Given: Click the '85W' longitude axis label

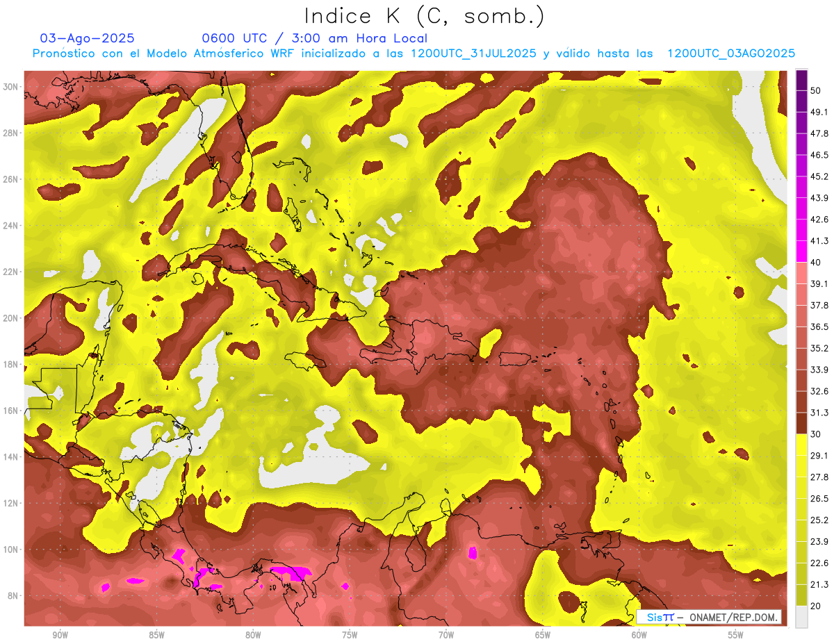Looking at the screenshot, I should click(x=156, y=635).
